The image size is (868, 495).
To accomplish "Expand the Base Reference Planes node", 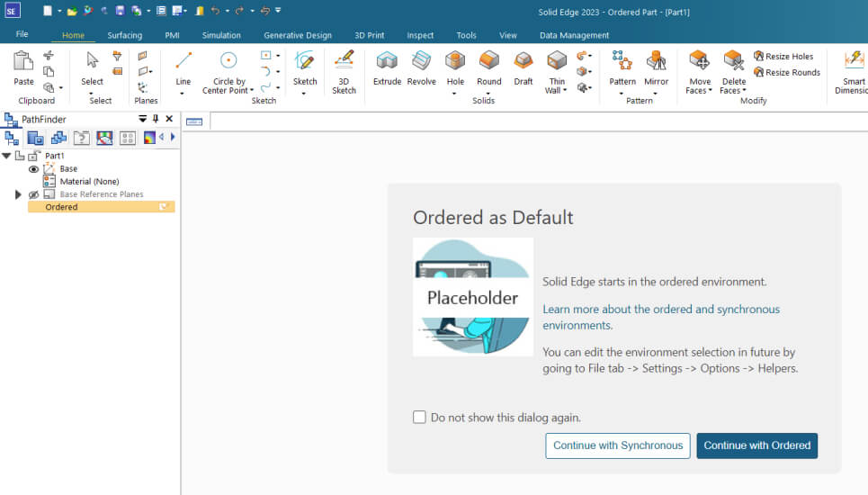I will point(18,194).
